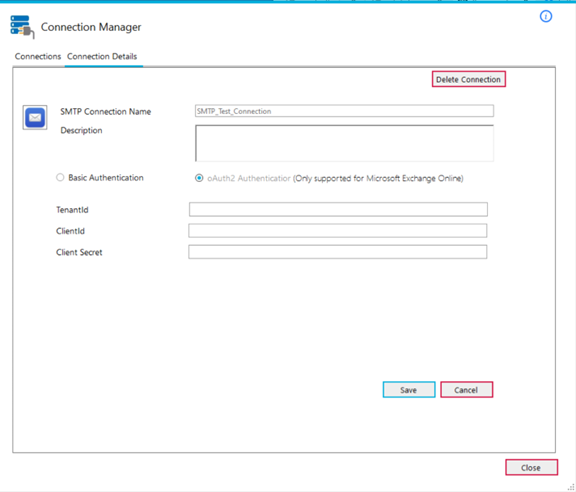The image size is (576, 492).
Task: Click the window resize grip corner
Action: coord(571,487)
